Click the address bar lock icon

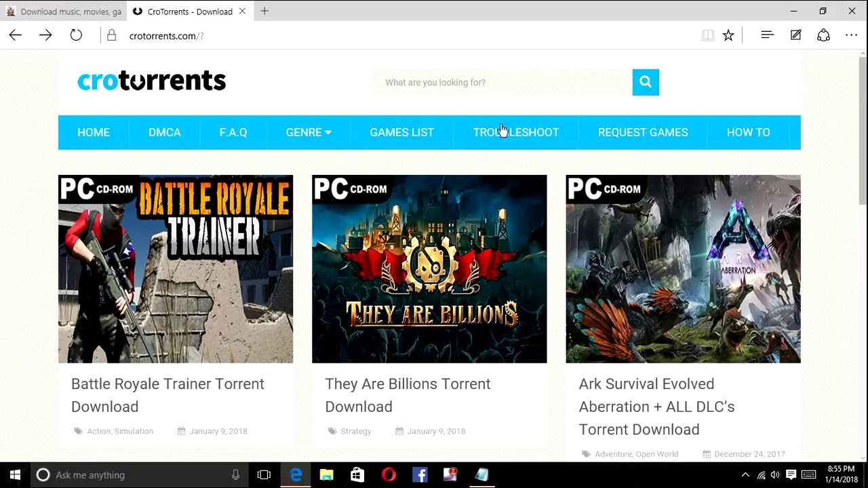[x=112, y=35]
